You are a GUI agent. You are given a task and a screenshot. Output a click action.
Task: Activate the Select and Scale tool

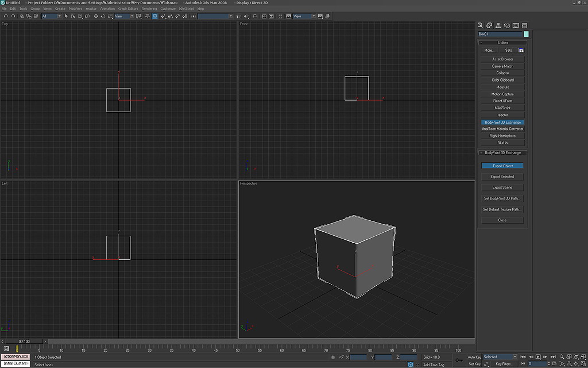(x=110, y=16)
